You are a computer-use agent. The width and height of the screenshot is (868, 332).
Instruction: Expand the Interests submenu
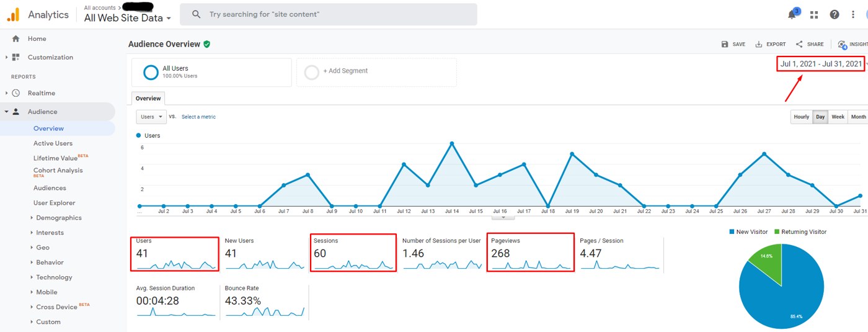tap(32, 233)
